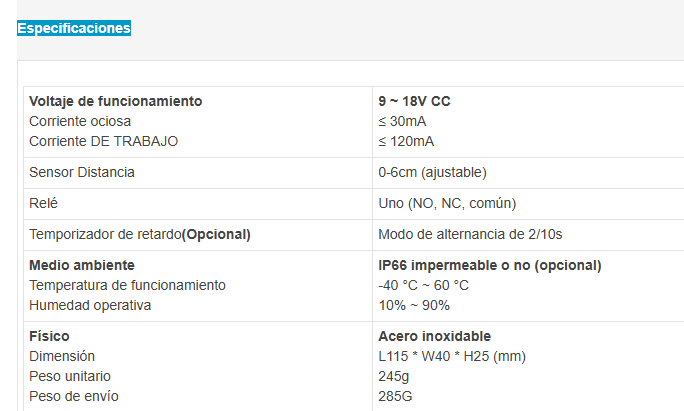This screenshot has width=684, height=411.
Task: Click the ≤ 120mA current value
Action: click(406, 141)
